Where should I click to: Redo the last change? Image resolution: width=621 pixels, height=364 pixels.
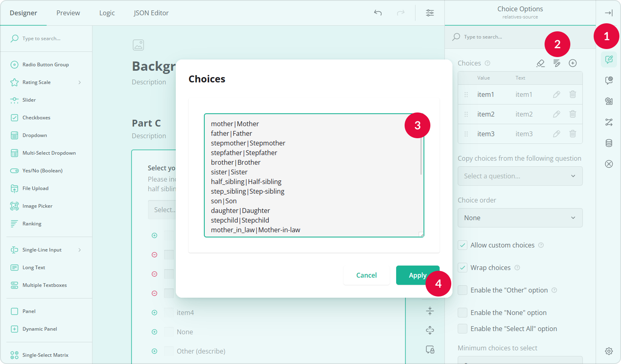pyautogui.click(x=401, y=13)
